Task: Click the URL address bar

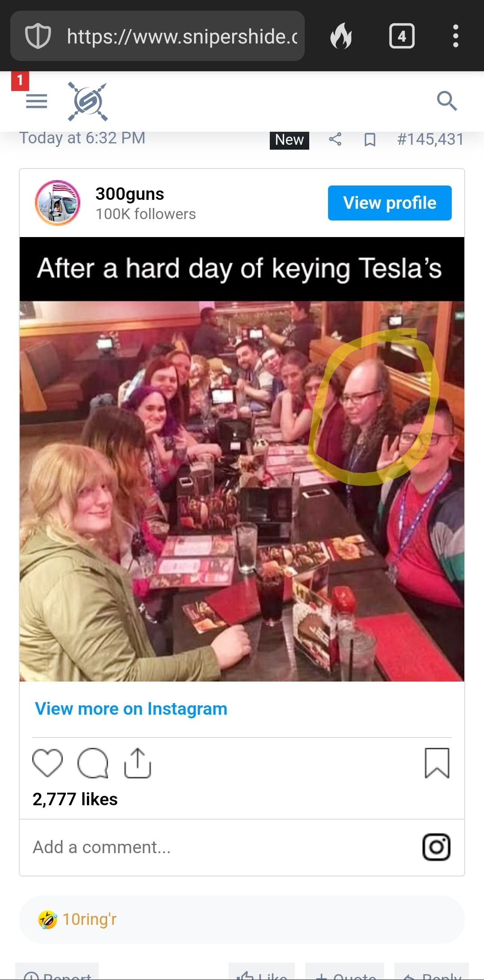Action: coord(181,36)
